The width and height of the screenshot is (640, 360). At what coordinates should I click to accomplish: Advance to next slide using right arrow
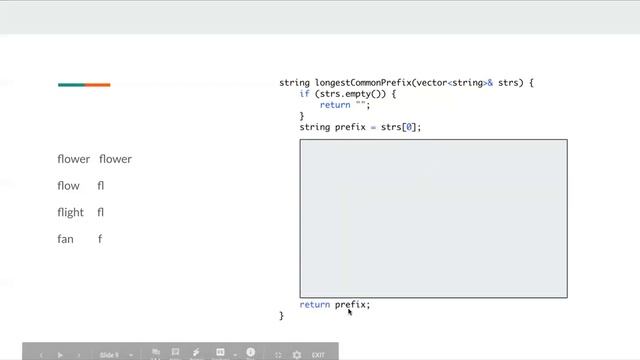(x=79, y=355)
